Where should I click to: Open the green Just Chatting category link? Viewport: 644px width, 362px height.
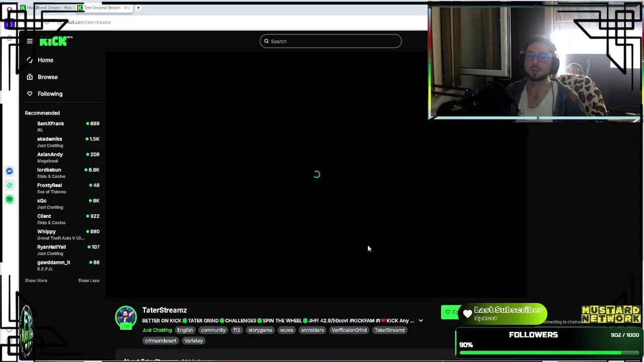click(x=157, y=330)
